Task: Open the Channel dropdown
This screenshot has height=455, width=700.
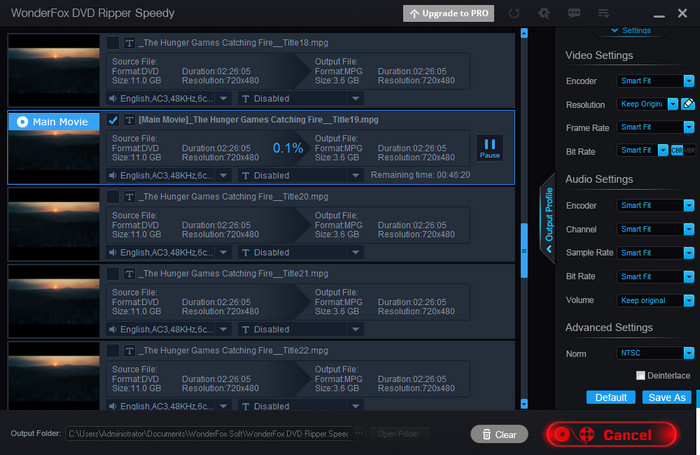Action: (x=655, y=229)
